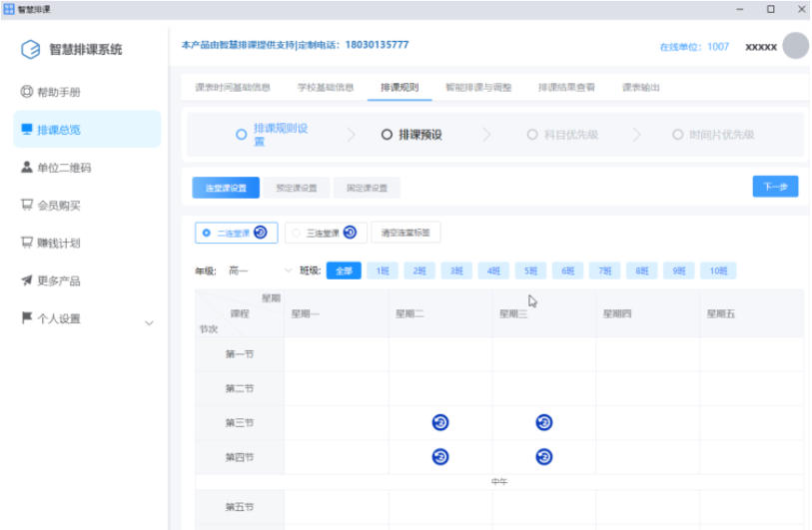Click the 清空连堂标签 button

click(406, 233)
